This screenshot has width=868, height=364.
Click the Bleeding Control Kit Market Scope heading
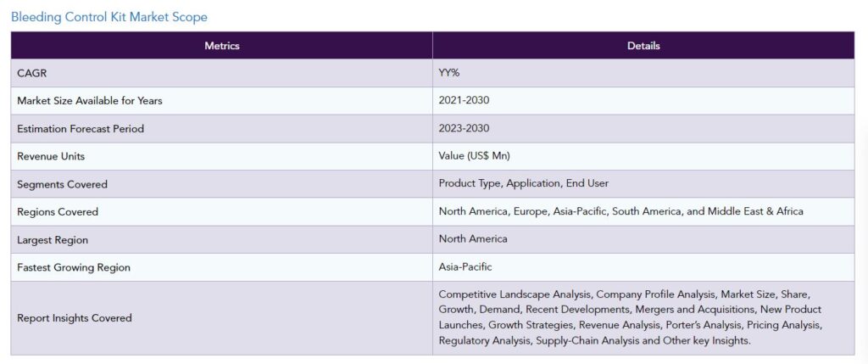[109, 17]
